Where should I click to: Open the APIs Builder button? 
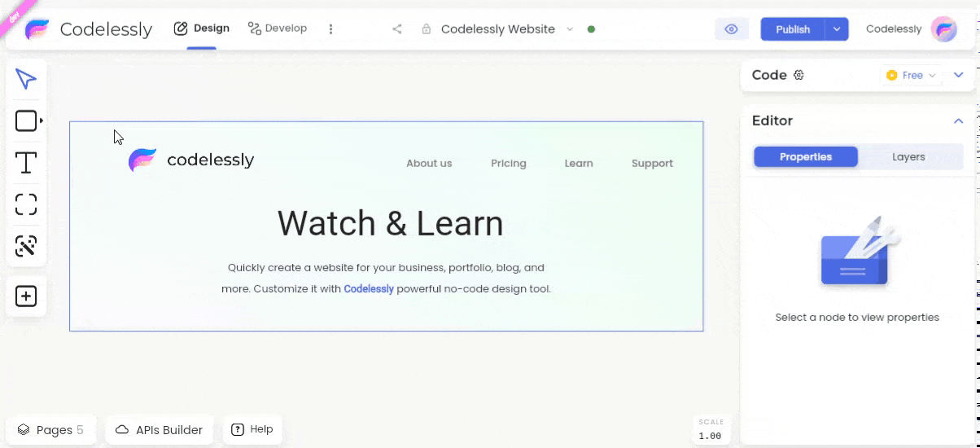coord(159,430)
